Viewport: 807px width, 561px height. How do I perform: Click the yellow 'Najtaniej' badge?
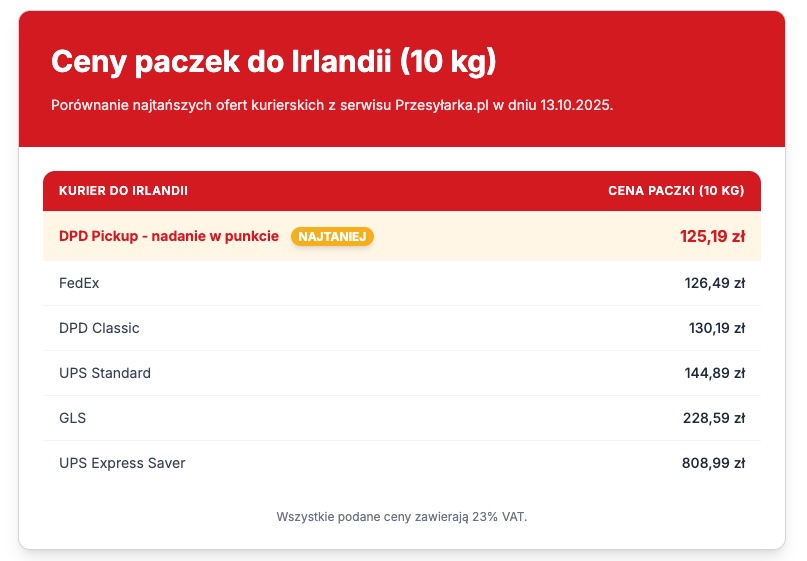(333, 236)
